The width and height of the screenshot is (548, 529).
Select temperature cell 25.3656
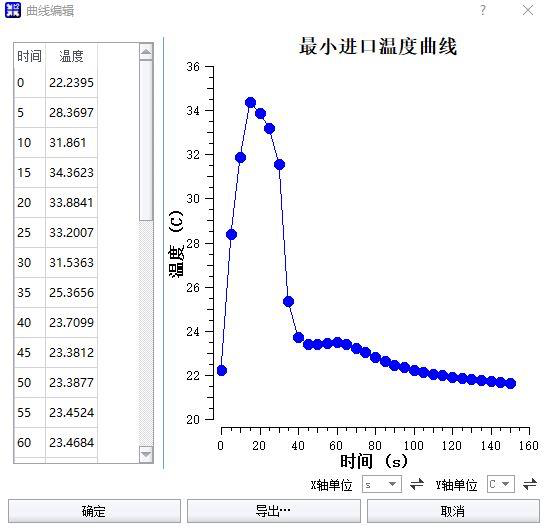coord(71,293)
